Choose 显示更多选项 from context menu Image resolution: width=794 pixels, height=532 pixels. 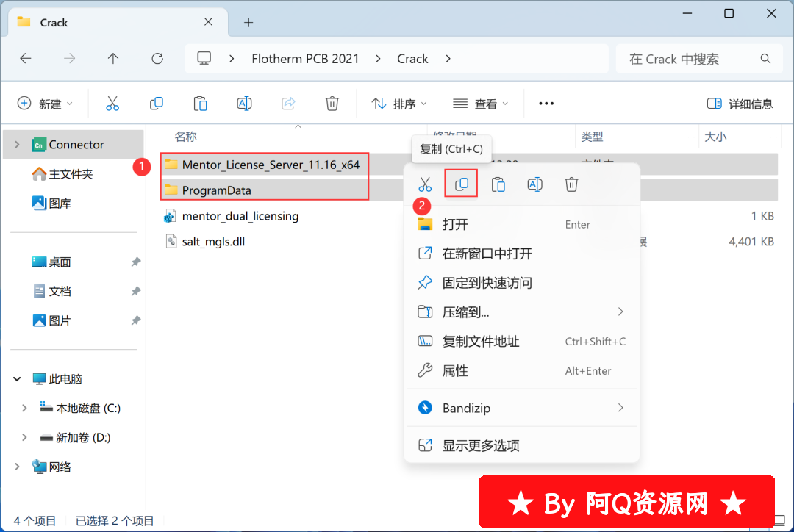coord(521,445)
